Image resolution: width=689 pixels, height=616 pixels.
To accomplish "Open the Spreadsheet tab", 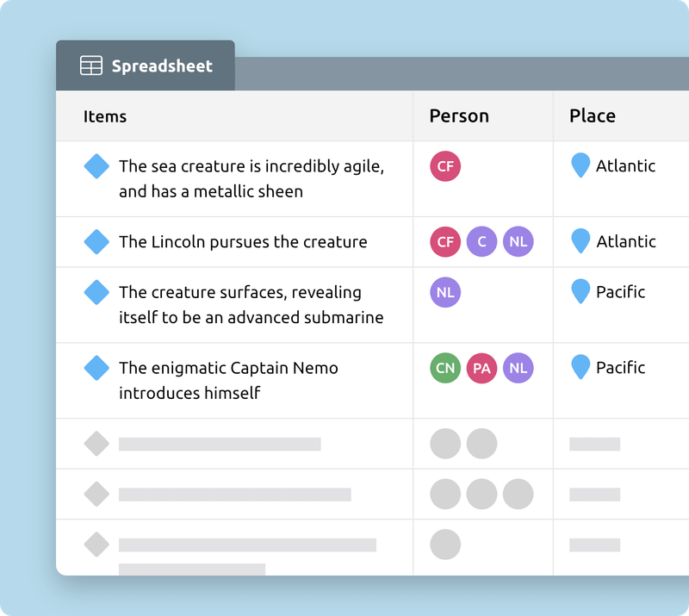I will (x=146, y=66).
